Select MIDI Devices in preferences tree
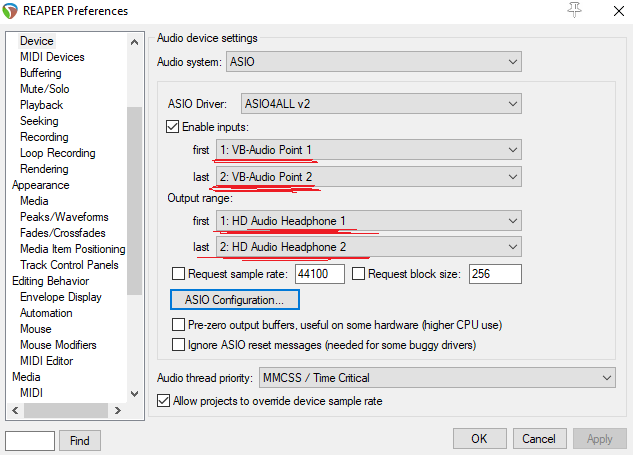Screen dimensions: 633x455 pos(52,57)
